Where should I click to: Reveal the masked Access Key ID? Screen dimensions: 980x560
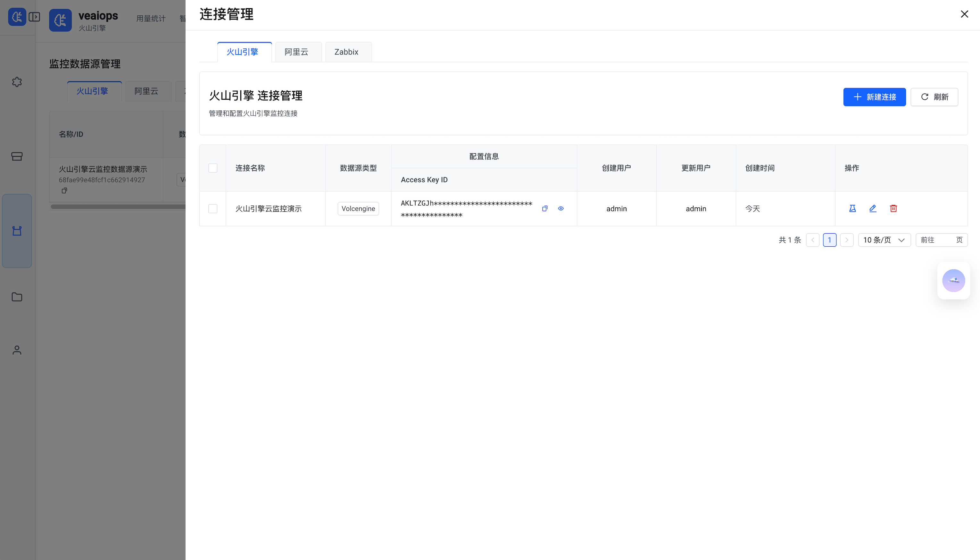(x=561, y=208)
